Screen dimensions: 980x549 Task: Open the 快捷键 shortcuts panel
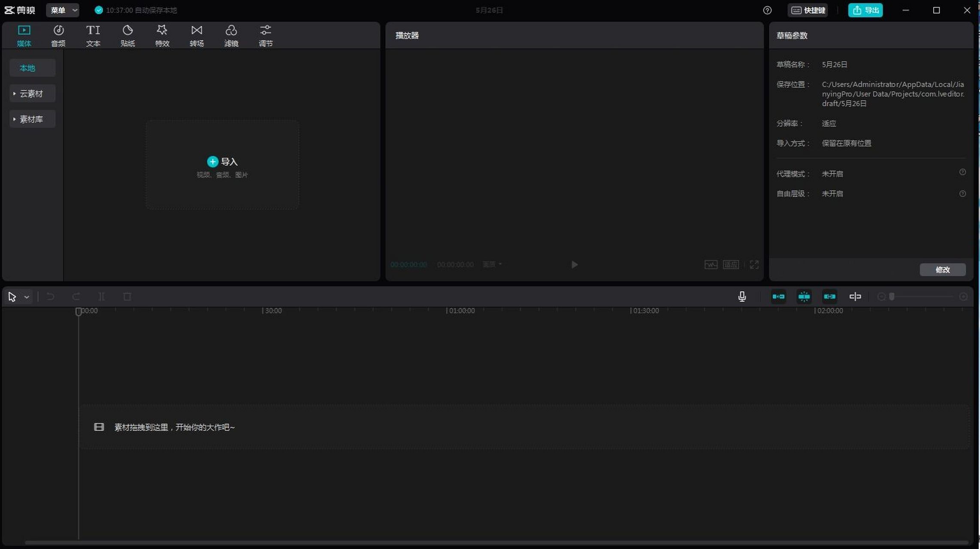click(x=808, y=10)
